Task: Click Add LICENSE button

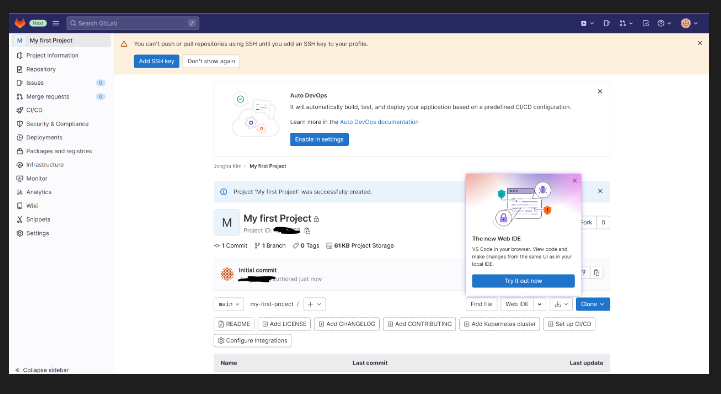Action: point(284,324)
